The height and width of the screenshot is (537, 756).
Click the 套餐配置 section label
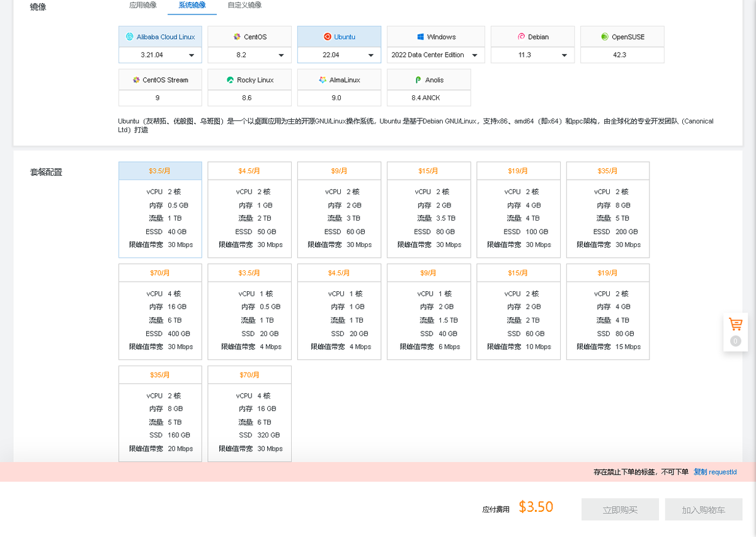coord(46,172)
